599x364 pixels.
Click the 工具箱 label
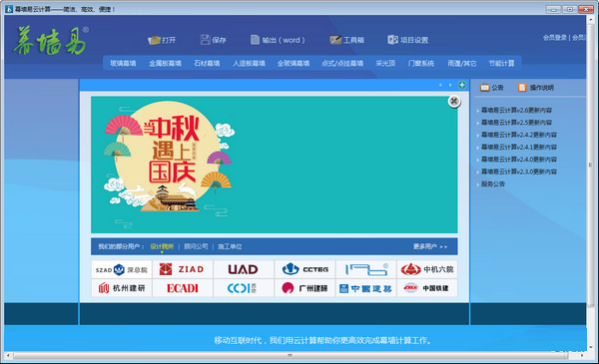[353, 40]
